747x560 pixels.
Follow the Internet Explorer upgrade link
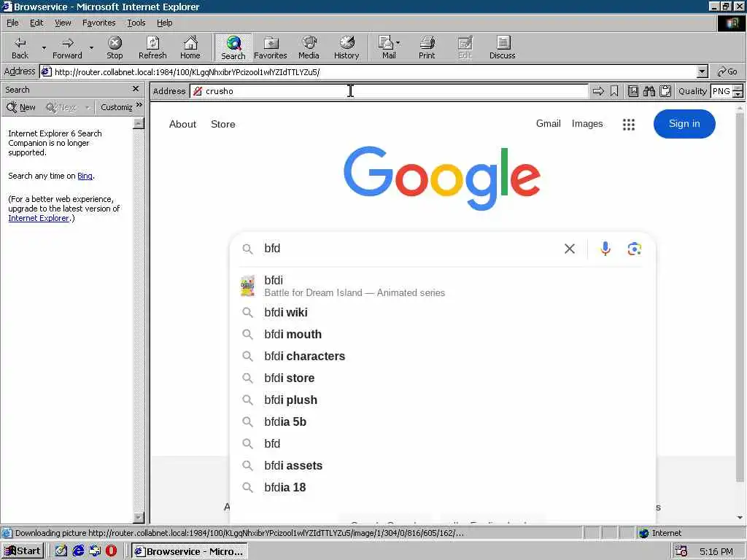pyautogui.click(x=39, y=218)
